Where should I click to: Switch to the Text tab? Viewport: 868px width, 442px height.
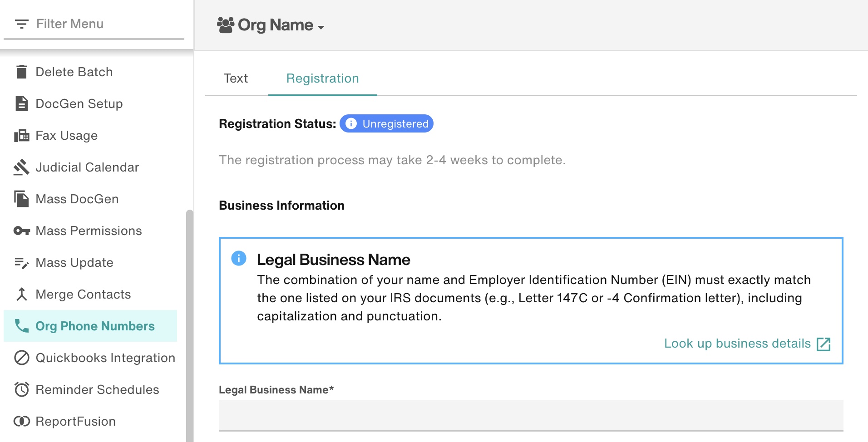(235, 78)
